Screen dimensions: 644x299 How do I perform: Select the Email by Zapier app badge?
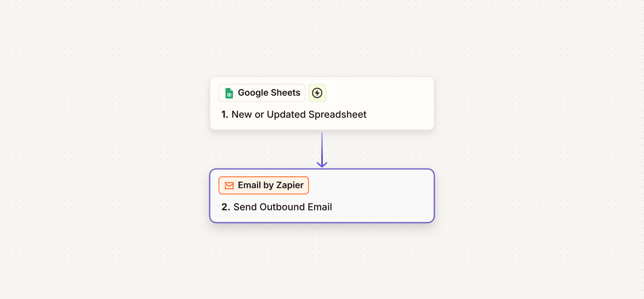click(x=264, y=185)
